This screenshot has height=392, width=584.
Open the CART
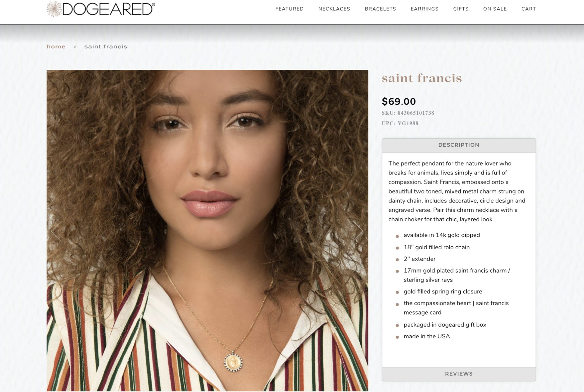[x=528, y=9]
